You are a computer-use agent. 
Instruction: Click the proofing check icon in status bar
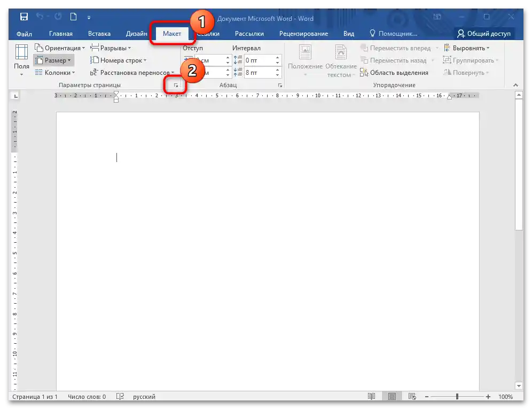click(x=120, y=396)
